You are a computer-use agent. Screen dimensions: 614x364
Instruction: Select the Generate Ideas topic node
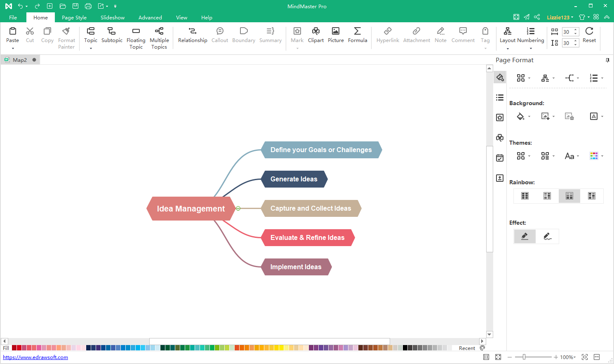pos(294,179)
